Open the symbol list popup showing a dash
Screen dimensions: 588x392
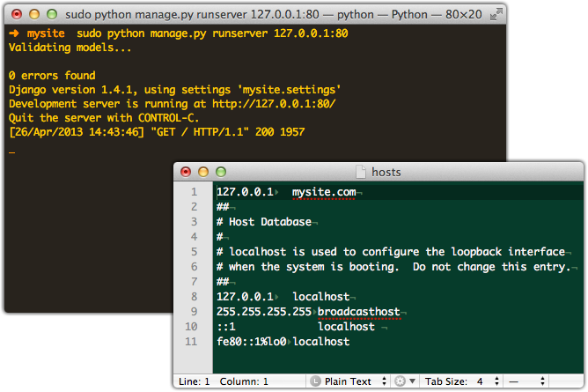(526, 381)
